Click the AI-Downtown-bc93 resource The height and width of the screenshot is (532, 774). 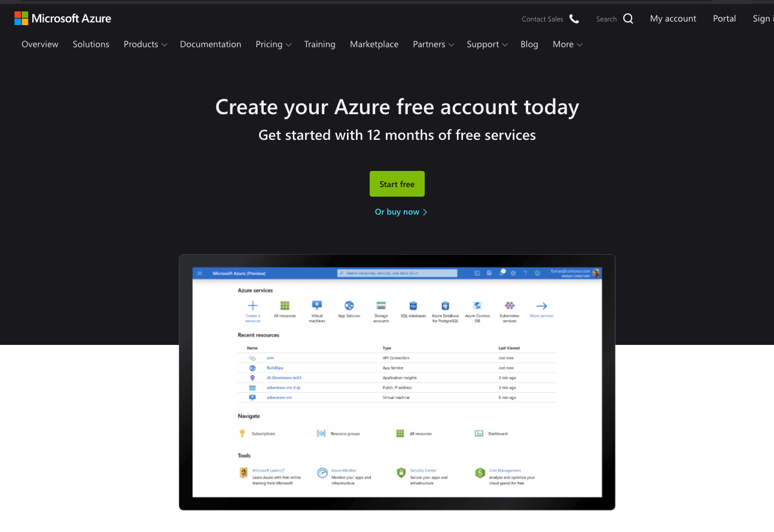tap(284, 378)
